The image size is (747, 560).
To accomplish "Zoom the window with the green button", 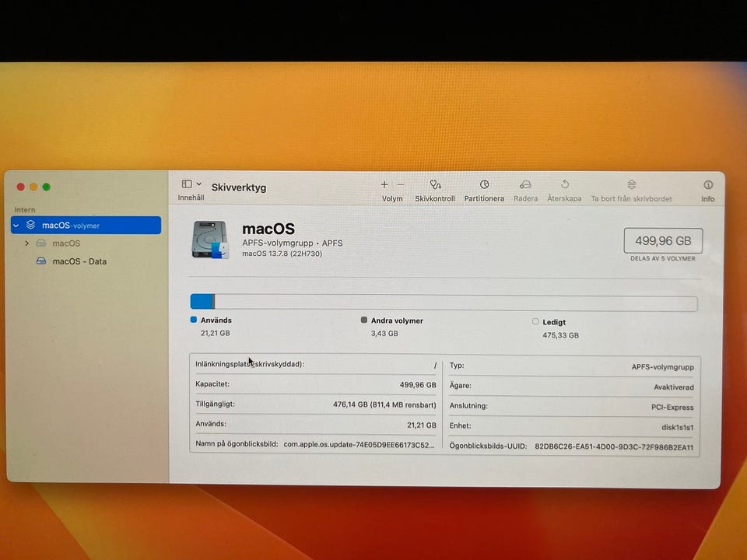I will 46,187.
